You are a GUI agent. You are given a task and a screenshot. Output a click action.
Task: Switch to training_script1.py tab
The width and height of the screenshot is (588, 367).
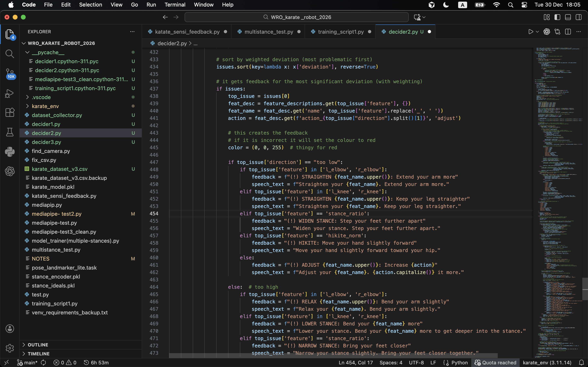(340, 32)
